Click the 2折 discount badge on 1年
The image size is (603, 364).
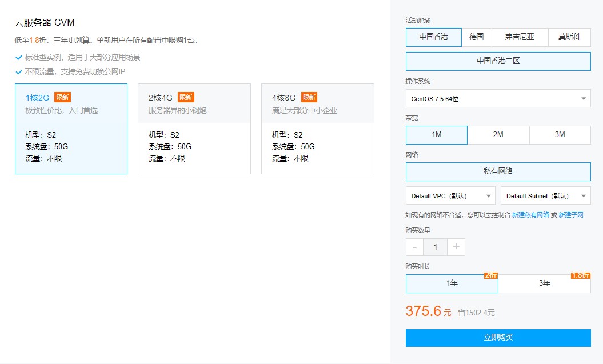491,275
